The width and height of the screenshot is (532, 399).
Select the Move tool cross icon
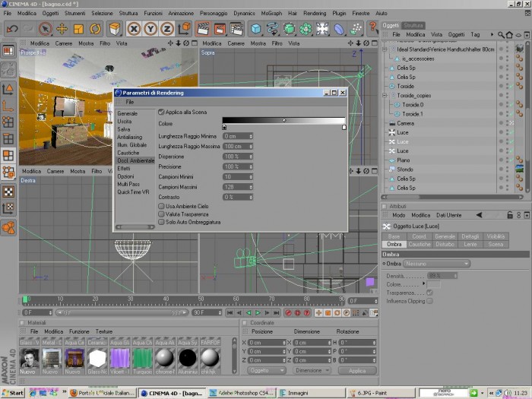62,29
